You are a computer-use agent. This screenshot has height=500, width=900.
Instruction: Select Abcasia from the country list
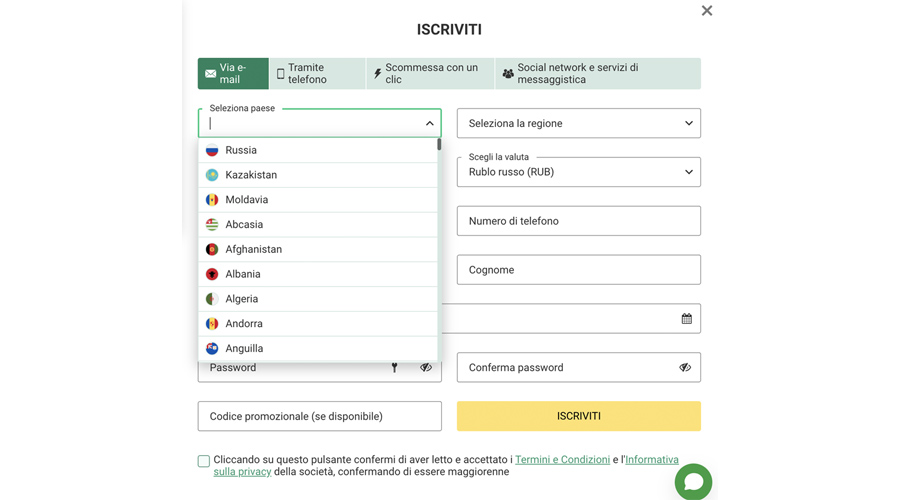(x=317, y=224)
